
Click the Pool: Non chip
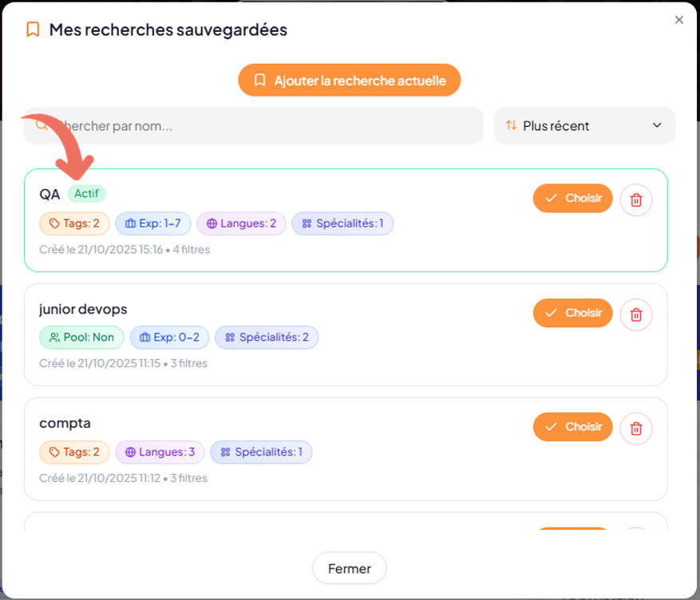tap(81, 337)
